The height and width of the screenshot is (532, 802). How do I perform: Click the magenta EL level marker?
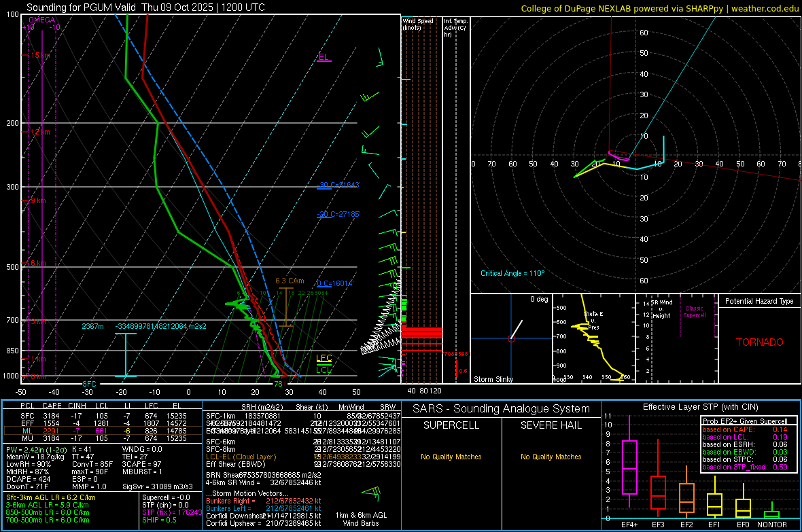[324, 57]
